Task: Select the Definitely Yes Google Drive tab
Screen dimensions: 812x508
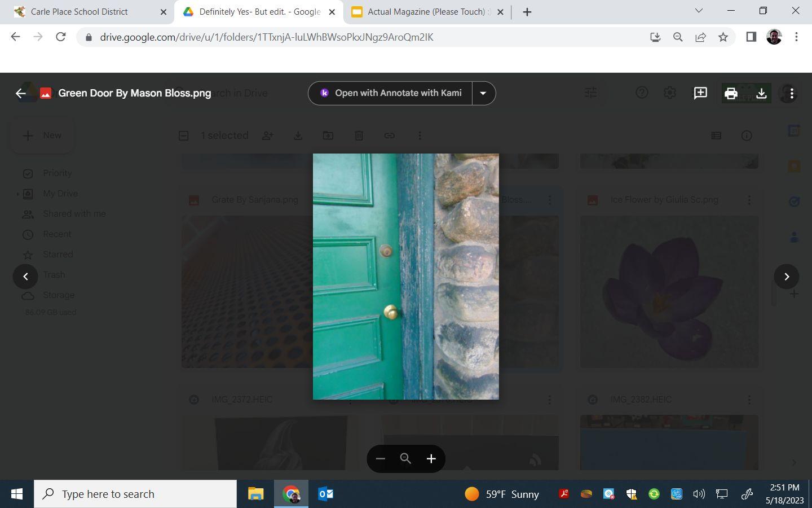Action: coord(260,12)
